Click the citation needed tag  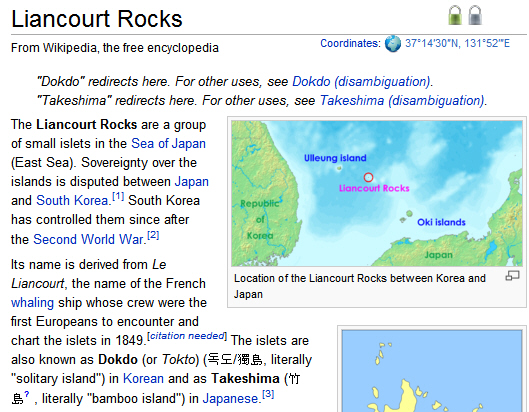click(x=187, y=336)
